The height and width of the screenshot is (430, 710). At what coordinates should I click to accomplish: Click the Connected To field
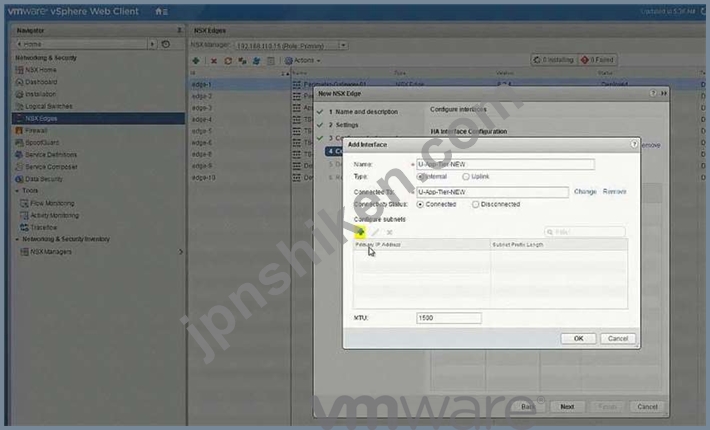[492, 192]
